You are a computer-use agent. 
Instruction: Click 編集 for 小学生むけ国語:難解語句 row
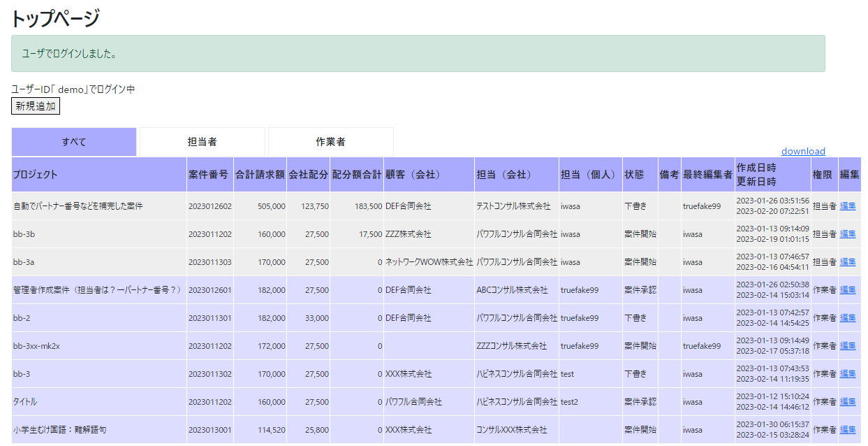coord(848,430)
